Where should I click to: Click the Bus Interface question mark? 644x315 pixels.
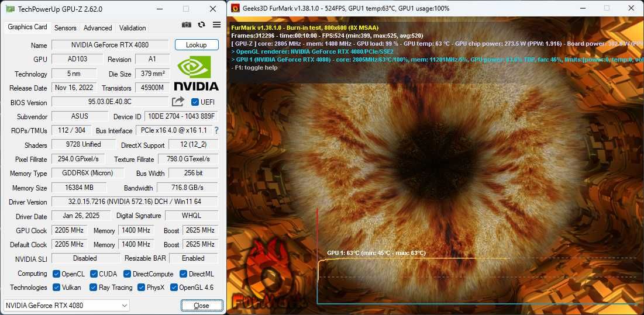pos(216,130)
